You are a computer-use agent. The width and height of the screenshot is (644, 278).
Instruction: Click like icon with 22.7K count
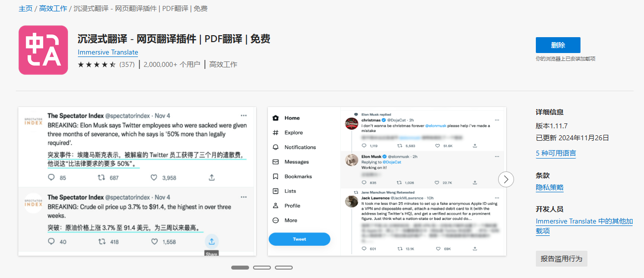click(x=437, y=182)
